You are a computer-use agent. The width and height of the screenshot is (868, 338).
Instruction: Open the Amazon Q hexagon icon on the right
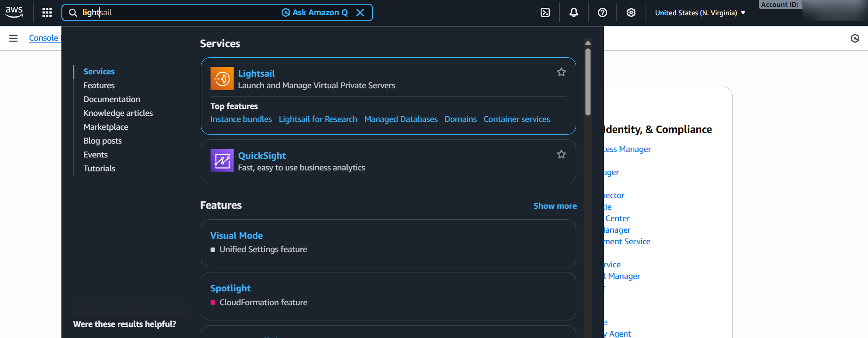click(x=855, y=38)
